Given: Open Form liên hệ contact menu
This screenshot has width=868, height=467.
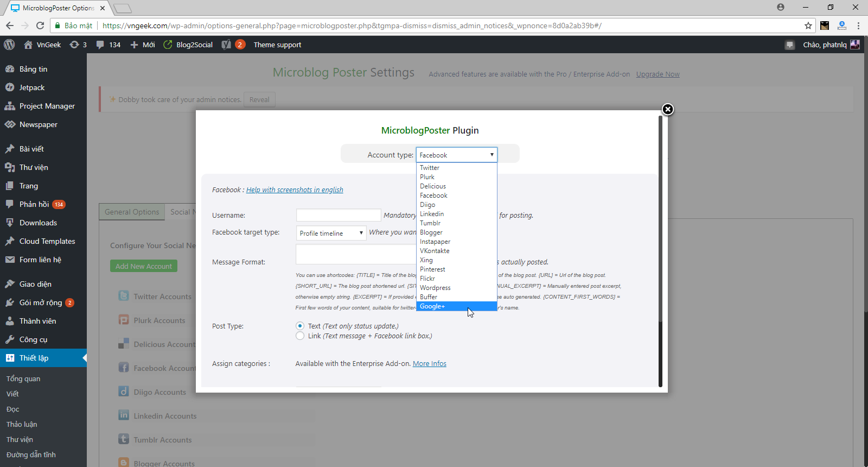Looking at the screenshot, I should tap(43, 260).
